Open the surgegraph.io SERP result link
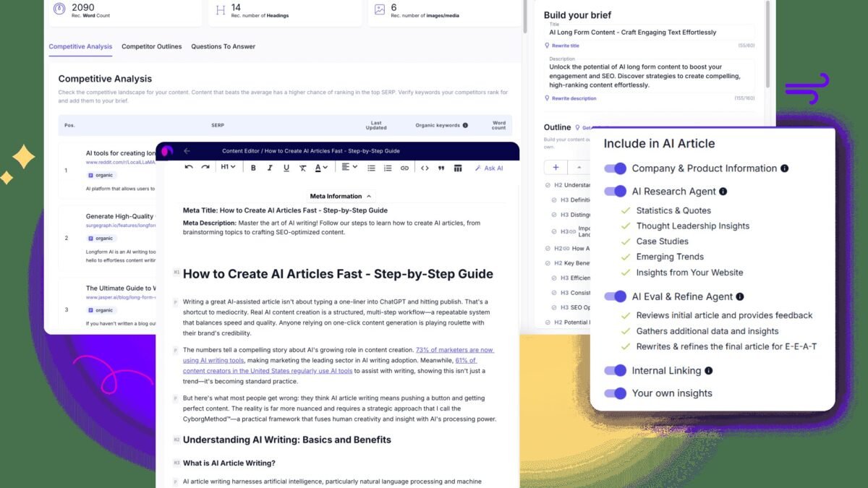This screenshot has height=488, width=868. pyautogui.click(x=120, y=226)
